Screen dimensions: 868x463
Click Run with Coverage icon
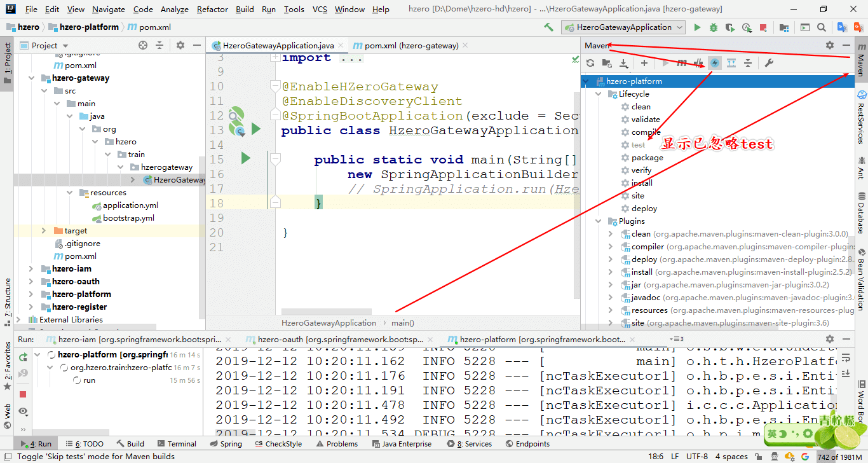[x=730, y=27]
